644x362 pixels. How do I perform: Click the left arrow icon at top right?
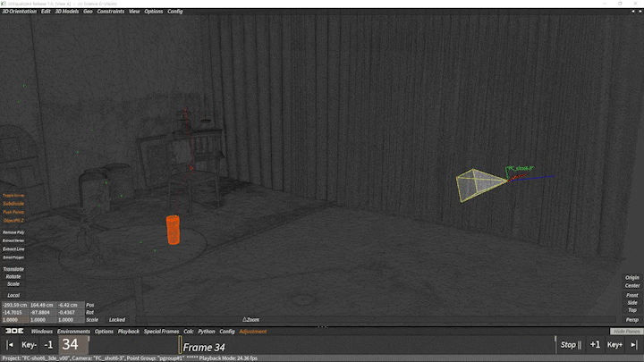pyautogui.click(x=633, y=12)
